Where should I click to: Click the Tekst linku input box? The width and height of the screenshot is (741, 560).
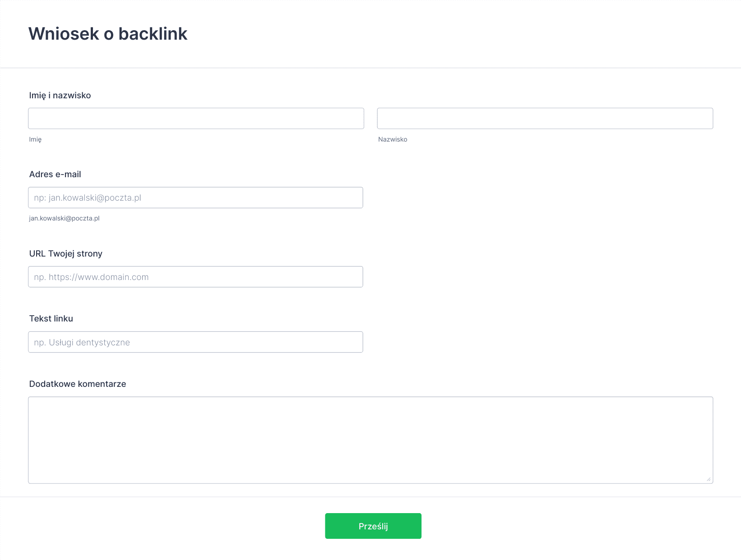pyautogui.click(x=195, y=342)
